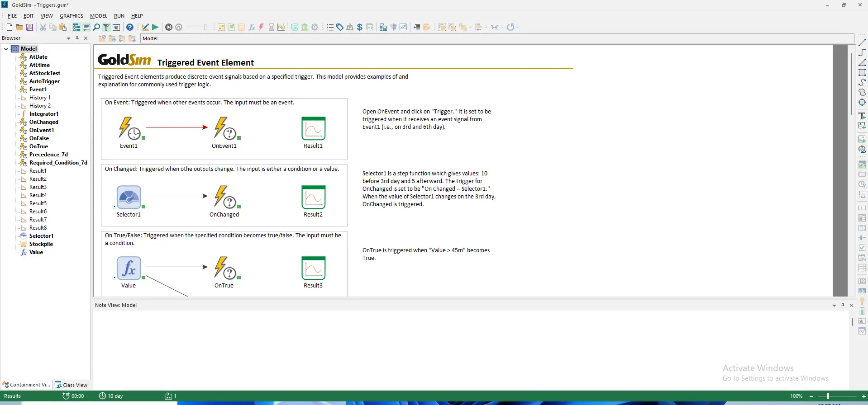
Task: Click the Cut scissors icon
Action: tap(43, 27)
